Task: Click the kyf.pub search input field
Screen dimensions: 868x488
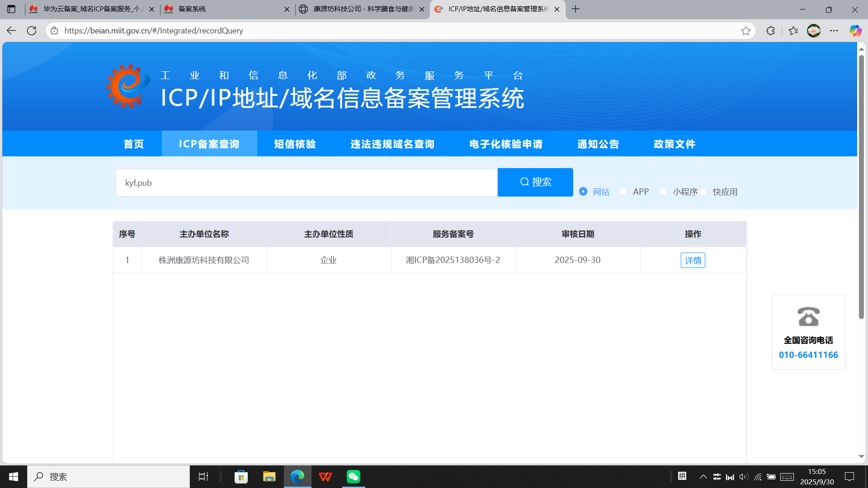Action: (x=307, y=183)
